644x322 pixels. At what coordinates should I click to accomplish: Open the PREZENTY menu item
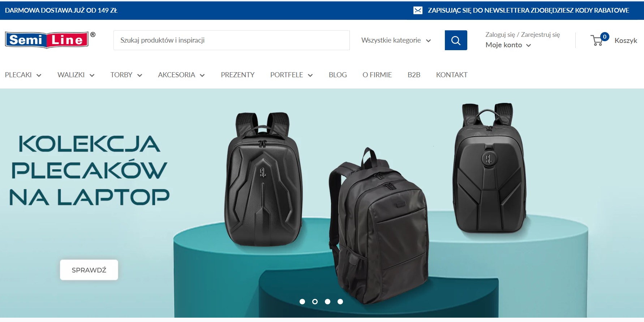(238, 75)
